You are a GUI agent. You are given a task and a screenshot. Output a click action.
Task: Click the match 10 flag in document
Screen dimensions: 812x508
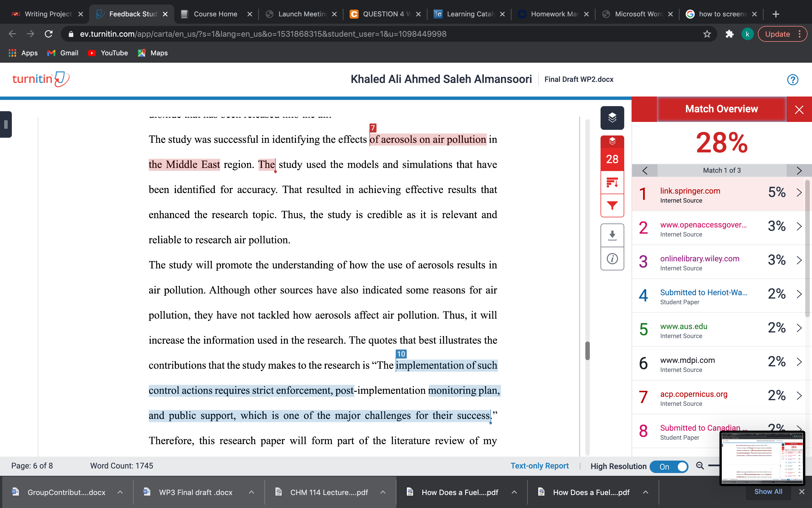click(x=401, y=354)
